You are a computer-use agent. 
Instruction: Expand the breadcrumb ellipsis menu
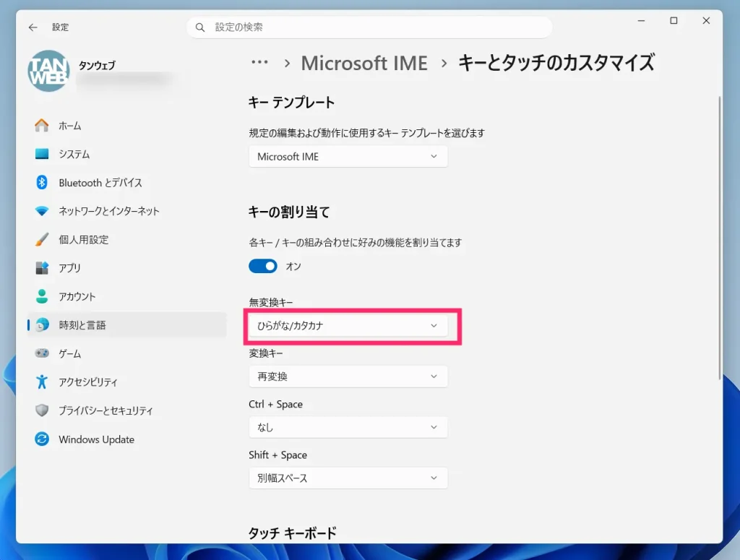(259, 62)
